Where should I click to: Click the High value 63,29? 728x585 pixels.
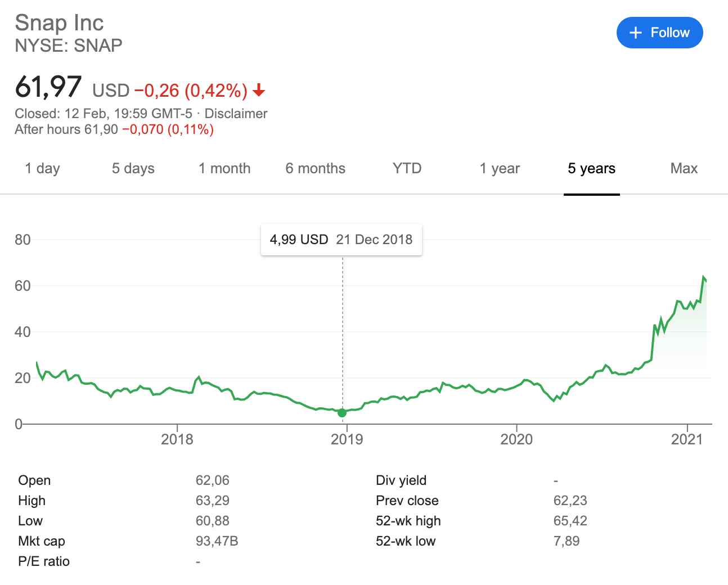click(213, 501)
